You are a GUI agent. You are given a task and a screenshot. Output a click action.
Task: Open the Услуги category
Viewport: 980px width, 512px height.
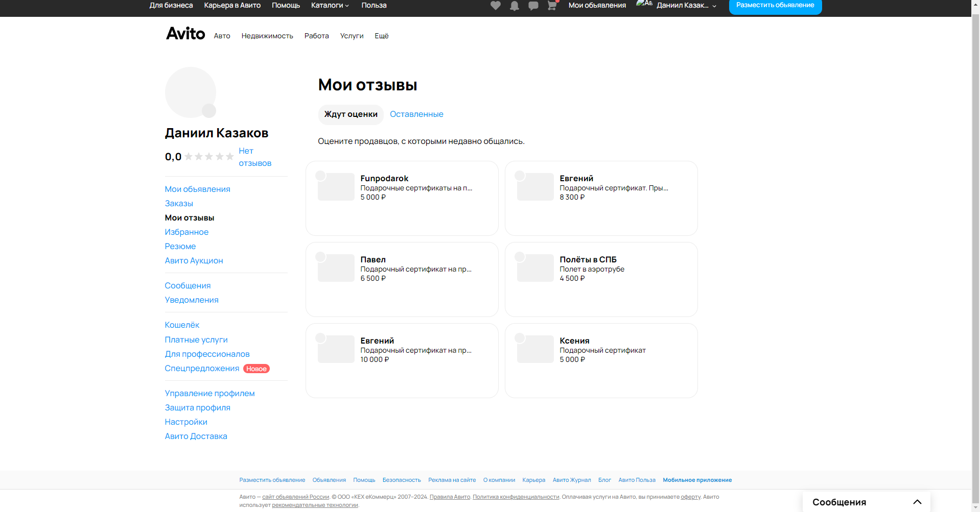pos(352,36)
